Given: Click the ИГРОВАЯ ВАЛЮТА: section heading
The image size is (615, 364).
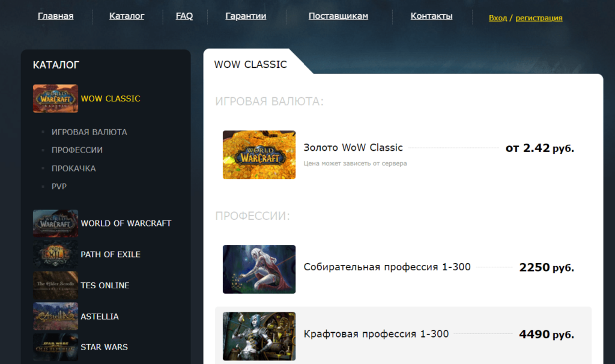Looking at the screenshot, I should pos(270,101).
